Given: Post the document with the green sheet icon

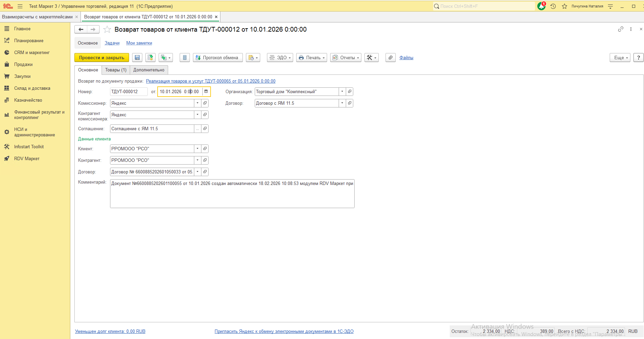Looking at the screenshot, I should click(150, 58).
